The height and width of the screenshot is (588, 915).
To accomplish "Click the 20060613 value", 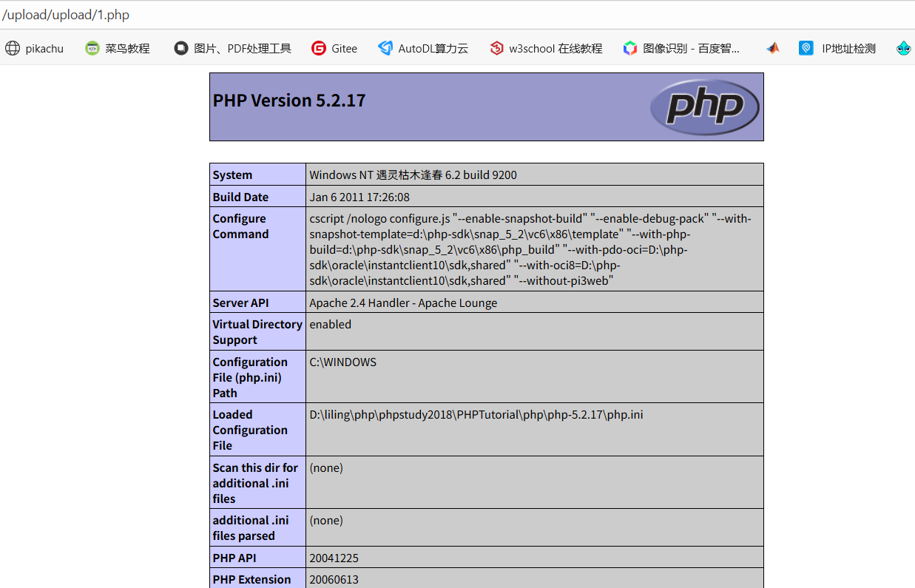I will pyautogui.click(x=334, y=579).
